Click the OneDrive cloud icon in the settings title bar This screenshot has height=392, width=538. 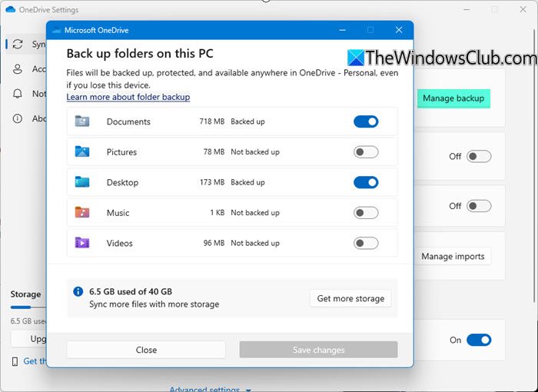click(x=11, y=9)
